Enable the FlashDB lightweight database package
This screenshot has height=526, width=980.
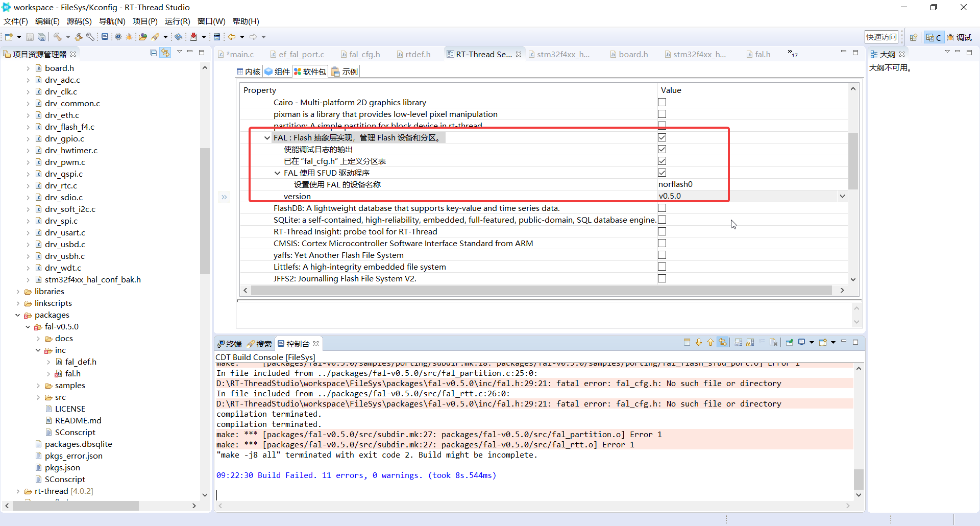pyautogui.click(x=662, y=208)
